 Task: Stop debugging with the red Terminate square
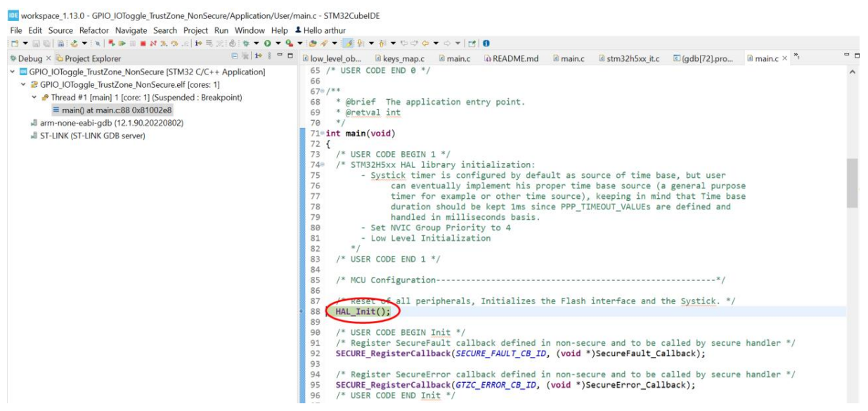[x=143, y=44]
